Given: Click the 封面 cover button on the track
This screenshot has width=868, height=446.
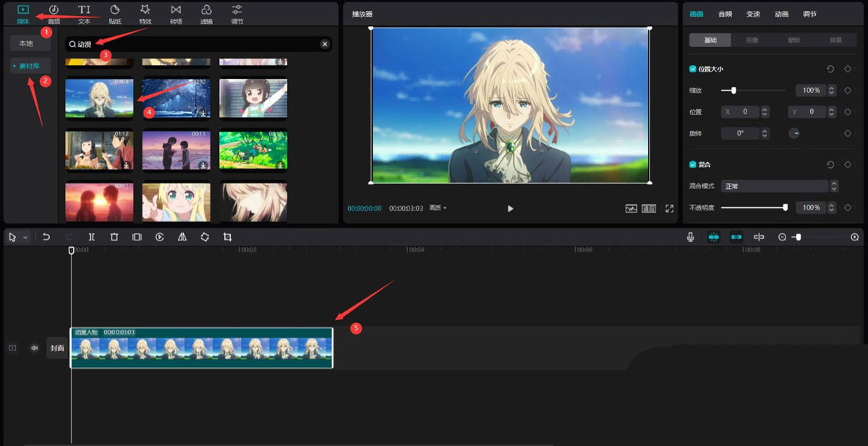Looking at the screenshot, I should 57,348.
